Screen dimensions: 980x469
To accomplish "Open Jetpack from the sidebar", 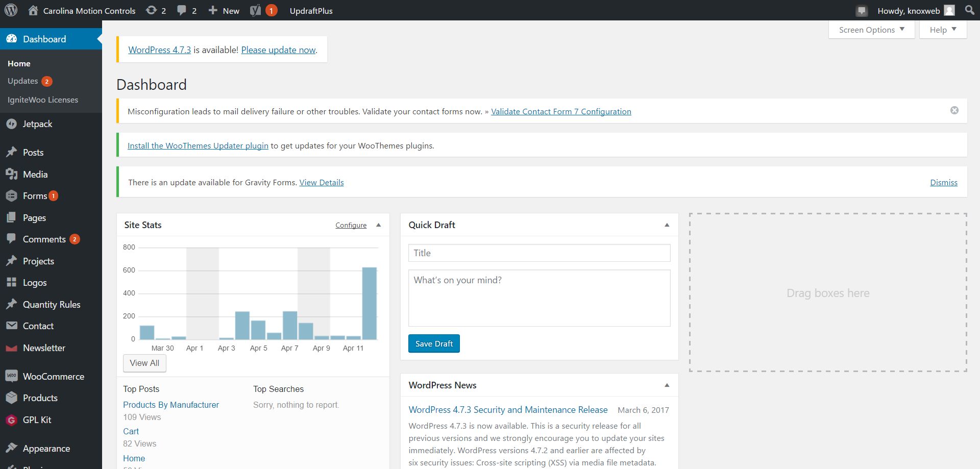I will coord(37,124).
